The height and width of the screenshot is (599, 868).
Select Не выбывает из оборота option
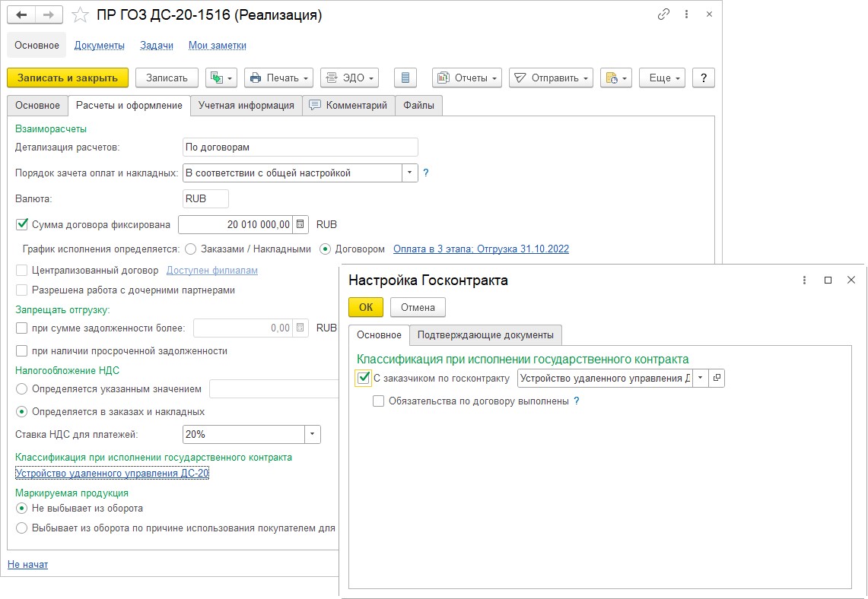tap(21, 508)
